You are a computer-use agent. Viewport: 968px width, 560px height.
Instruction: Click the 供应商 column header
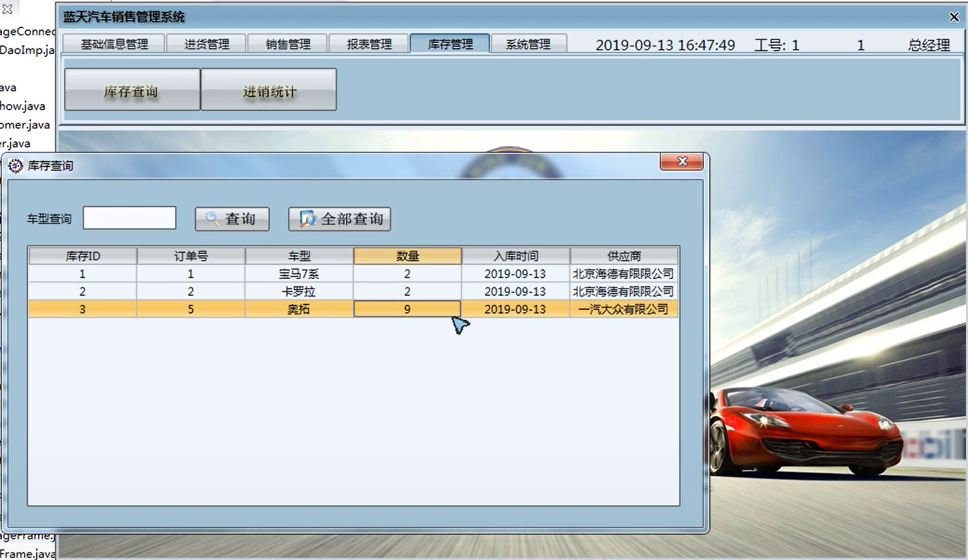tap(624, 256)
